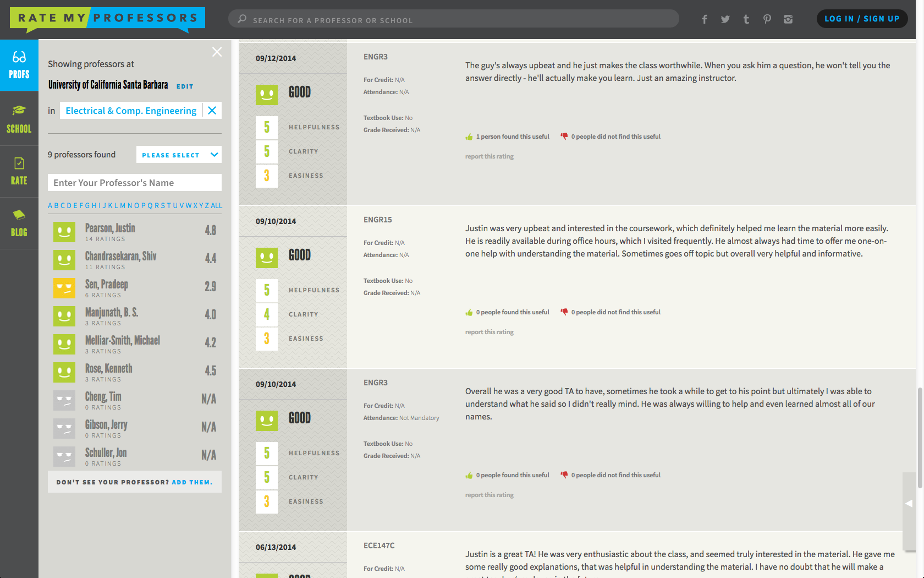Open the Please Select sort dropdown
This screenshot has width=924, height=578.
(x=179, y=155)
